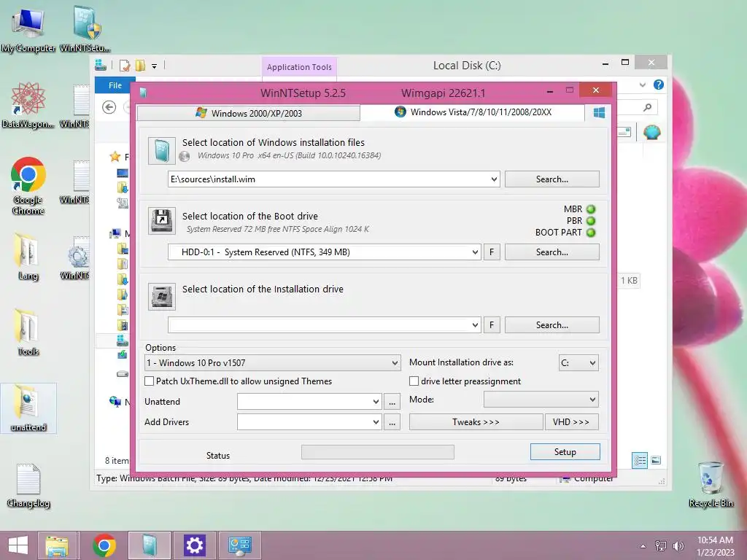Browse for Unattend file with ellipsis button

tap(392, 402)
